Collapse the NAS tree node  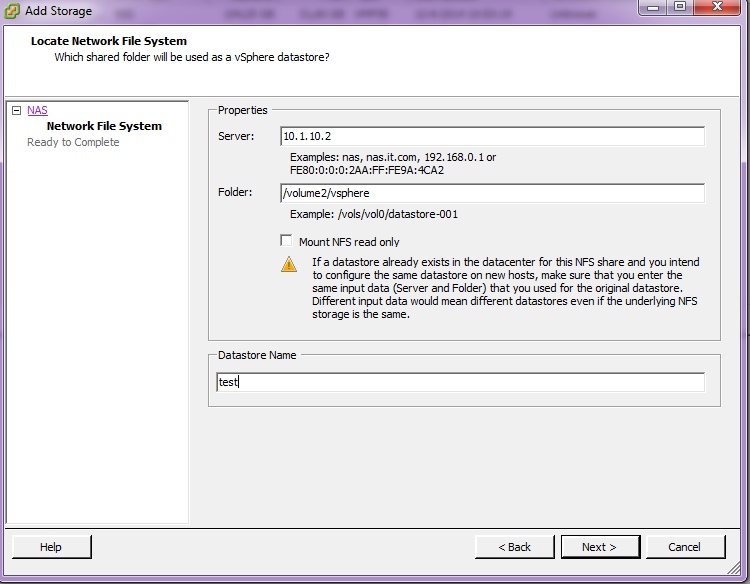pyautogui.click(x=16, y=111)
